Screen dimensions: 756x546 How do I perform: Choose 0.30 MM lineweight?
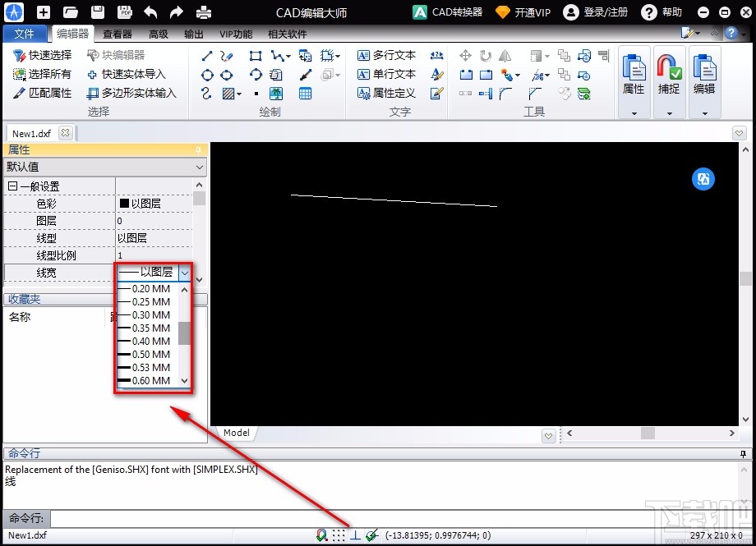[x=149, y=315]
